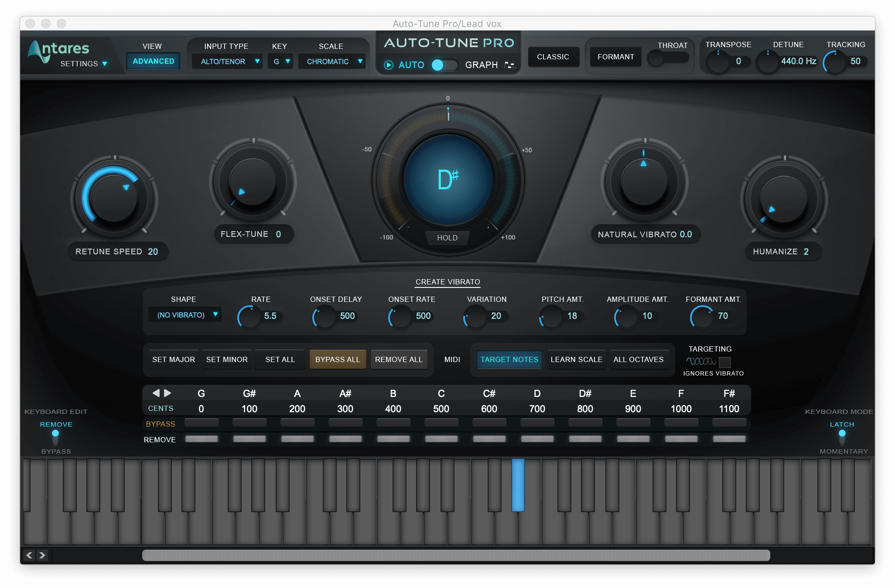Open the Key G dropdown
This screenshot has width=895, height=588.
pyautogui.click(x=281, y=62)
